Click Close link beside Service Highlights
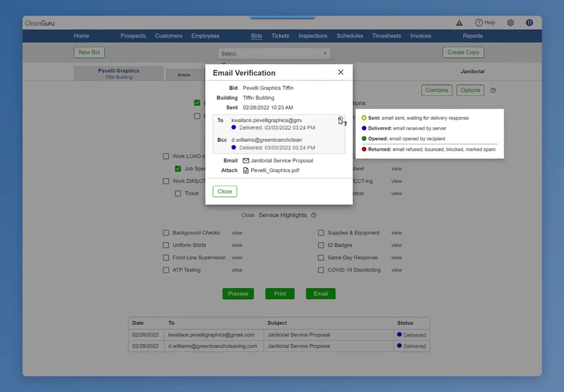The height and width of the screenshot is (392, 564). point(248,215)
